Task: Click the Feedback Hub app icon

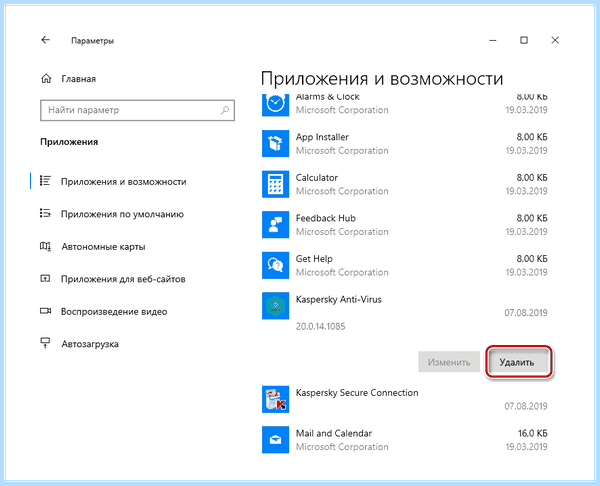Action: 276,225
